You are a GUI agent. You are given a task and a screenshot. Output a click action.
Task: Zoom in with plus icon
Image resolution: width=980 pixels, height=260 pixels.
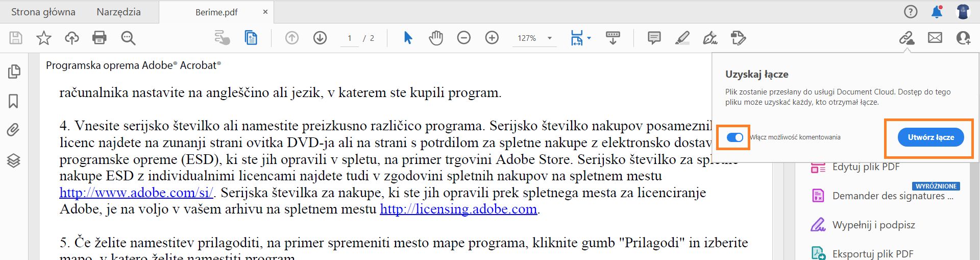coord(492,38)
